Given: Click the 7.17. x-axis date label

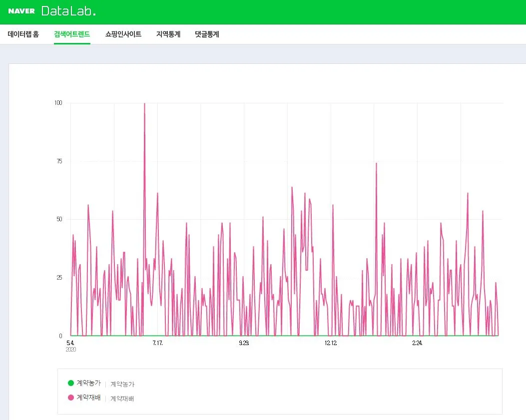Looking at the screenshot, I should (158, 343).
